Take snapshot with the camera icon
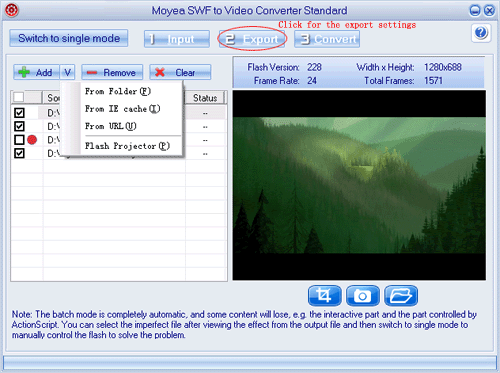The image size is (500, 373). pos(362,295)
